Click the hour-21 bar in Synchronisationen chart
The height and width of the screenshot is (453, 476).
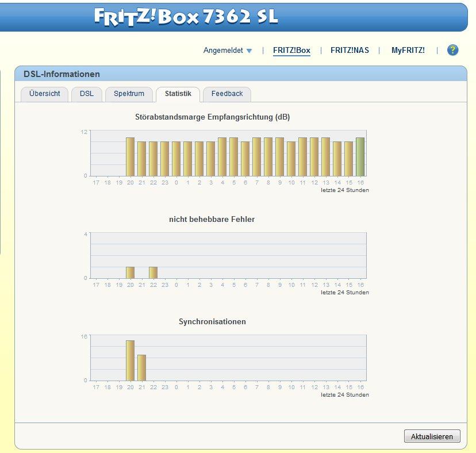coord(142,368)
